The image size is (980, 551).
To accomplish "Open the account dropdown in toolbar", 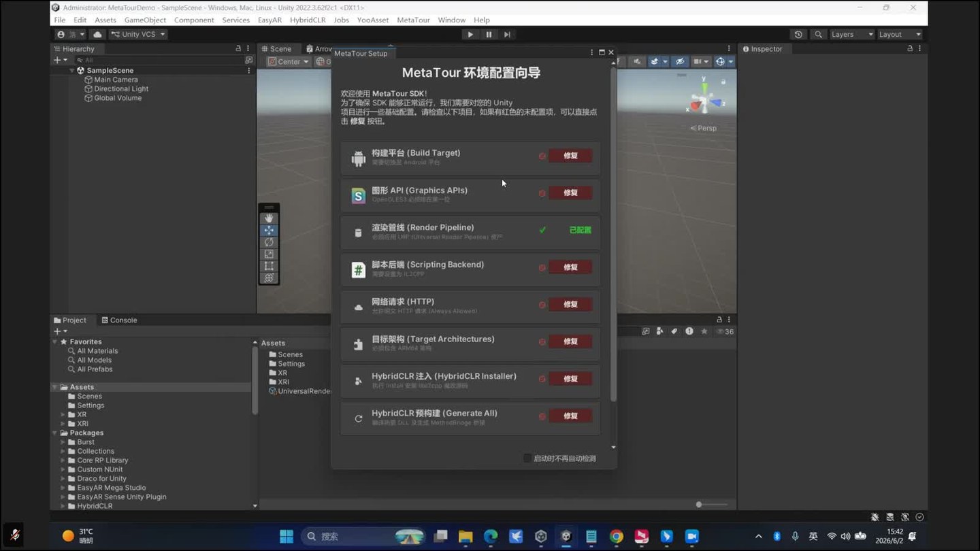I will pos(71,34).
